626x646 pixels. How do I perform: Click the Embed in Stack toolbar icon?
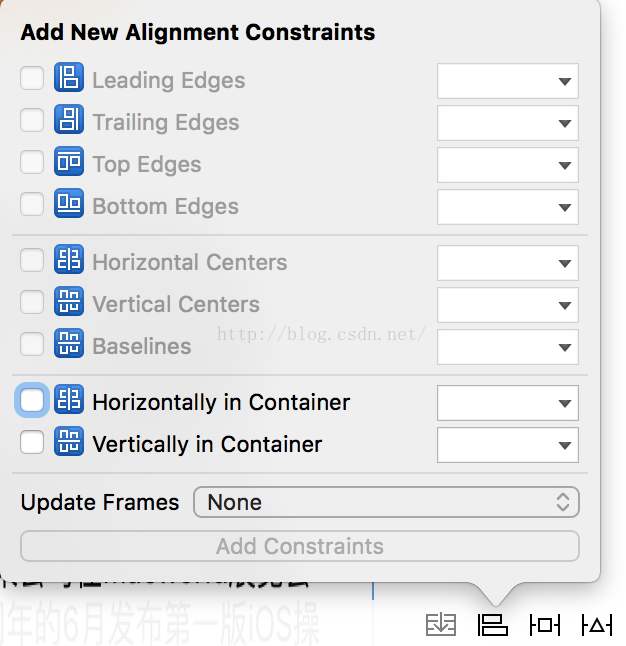point(441,626)
